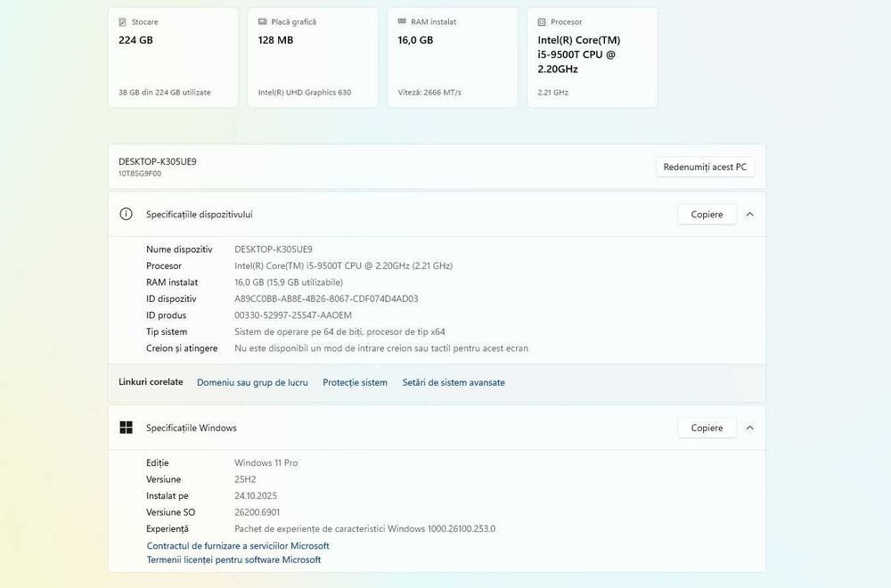The image size is (891, 588).
Task: Click the info icon beside Specificațiile dispozitivului
Action: tap(127, 215)
